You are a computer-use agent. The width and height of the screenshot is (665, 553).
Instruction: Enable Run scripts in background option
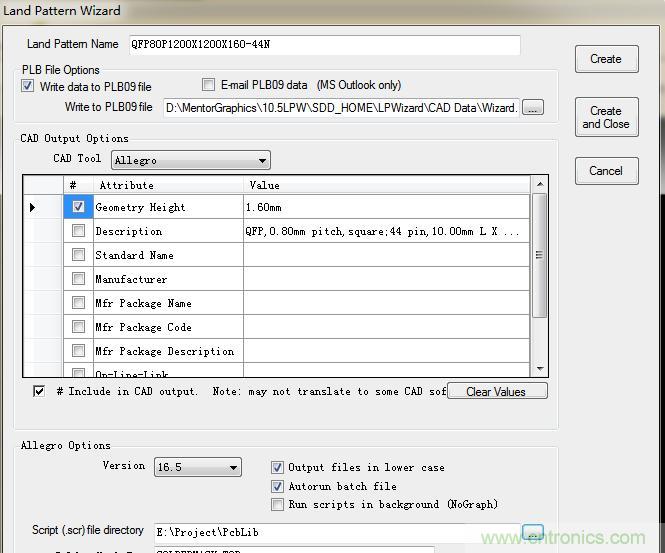(278, 504)
